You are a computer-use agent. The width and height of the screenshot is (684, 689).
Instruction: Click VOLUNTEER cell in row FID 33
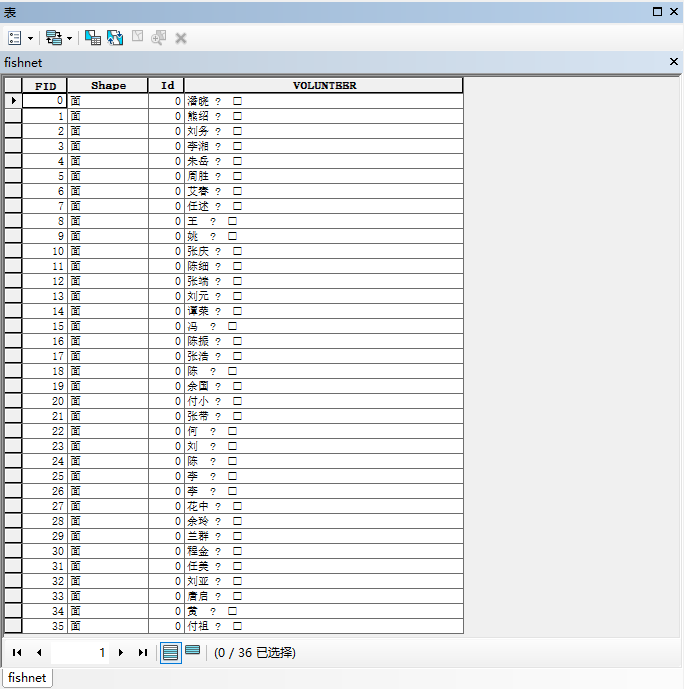[x=324, y=596]
